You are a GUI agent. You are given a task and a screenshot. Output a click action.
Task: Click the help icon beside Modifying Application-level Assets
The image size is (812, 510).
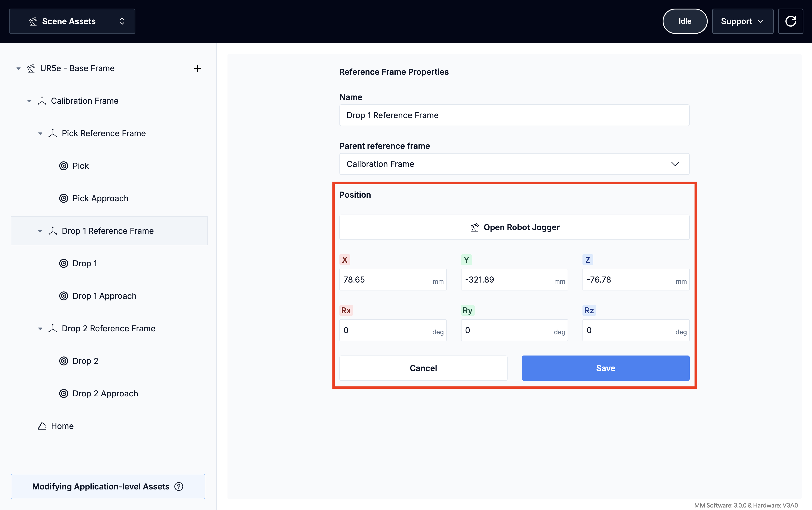click(x=179, y=487)
